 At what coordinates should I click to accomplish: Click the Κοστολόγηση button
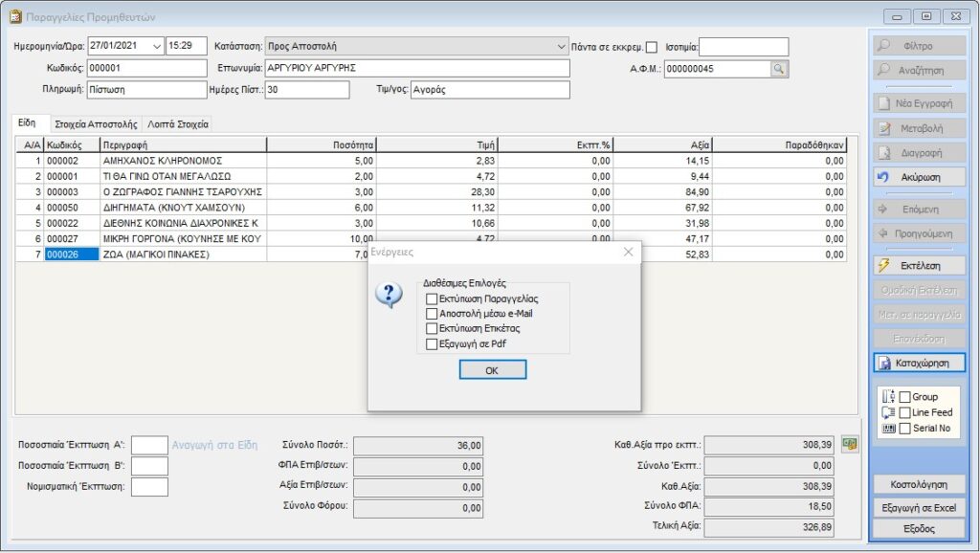click(919, 484)
